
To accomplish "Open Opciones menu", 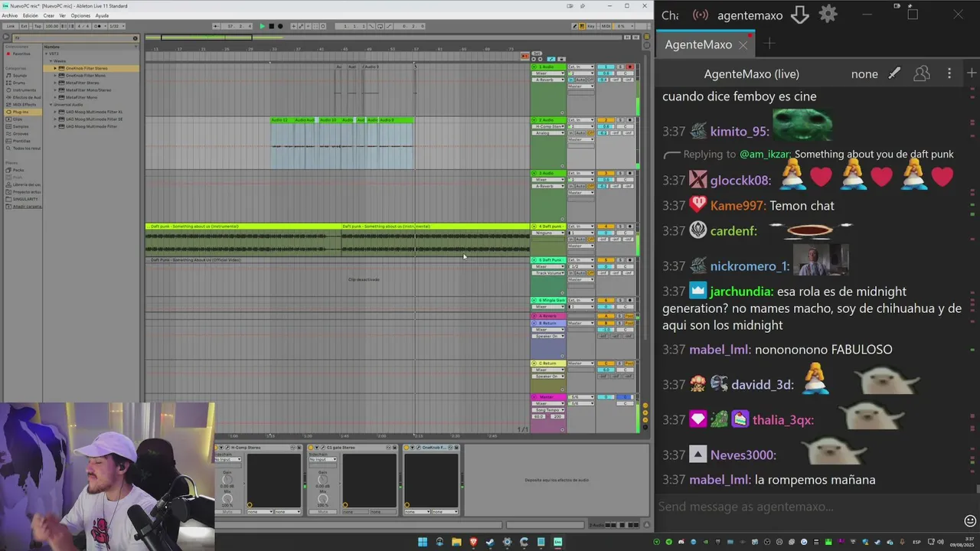I will point(80,15).
